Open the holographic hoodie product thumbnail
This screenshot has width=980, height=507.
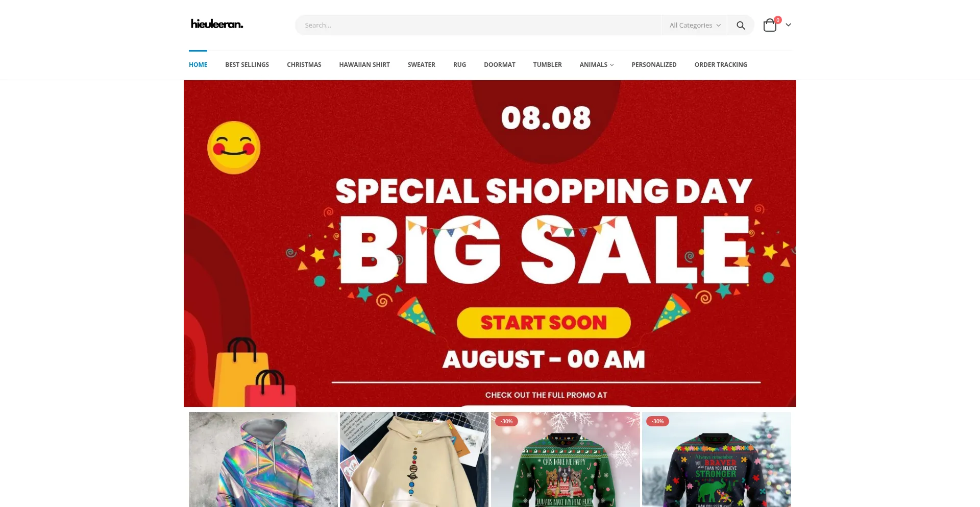tap(263, 460)
